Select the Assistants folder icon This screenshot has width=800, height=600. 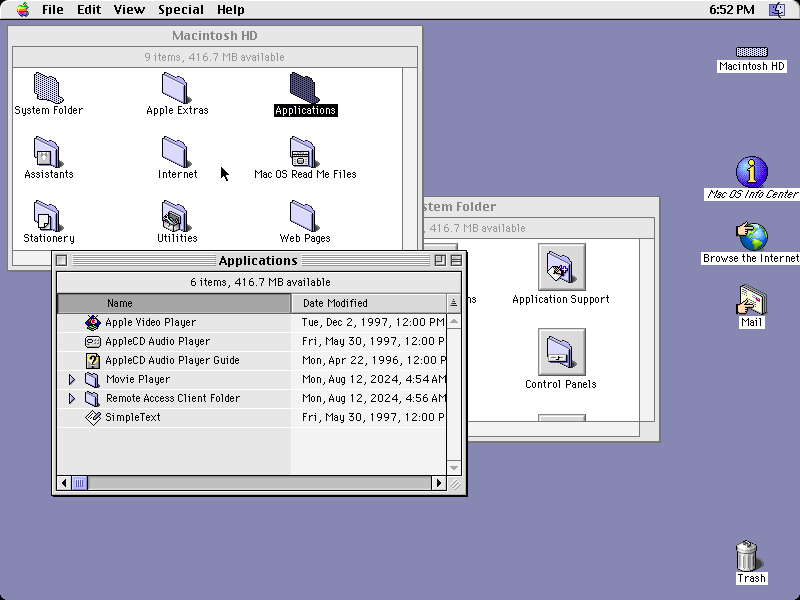(x=48, y=152)
